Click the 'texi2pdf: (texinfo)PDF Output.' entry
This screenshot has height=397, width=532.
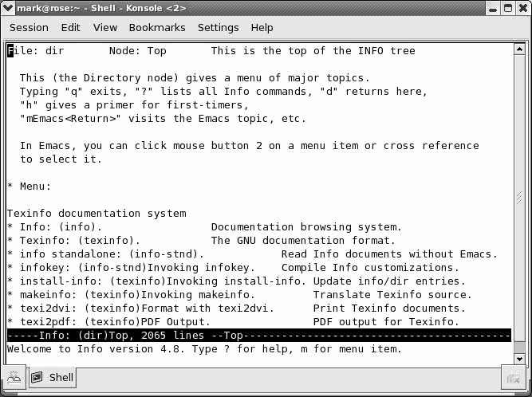coord(115,322)
